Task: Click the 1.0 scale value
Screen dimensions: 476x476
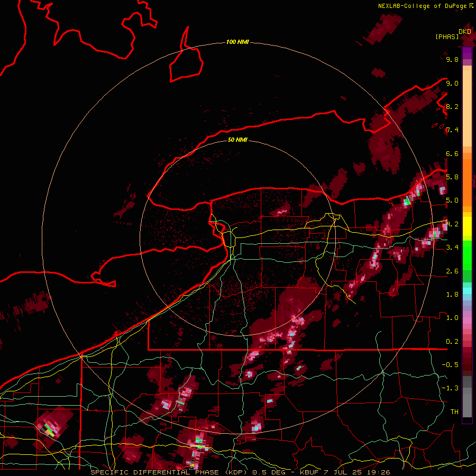Action: point(452,318)
